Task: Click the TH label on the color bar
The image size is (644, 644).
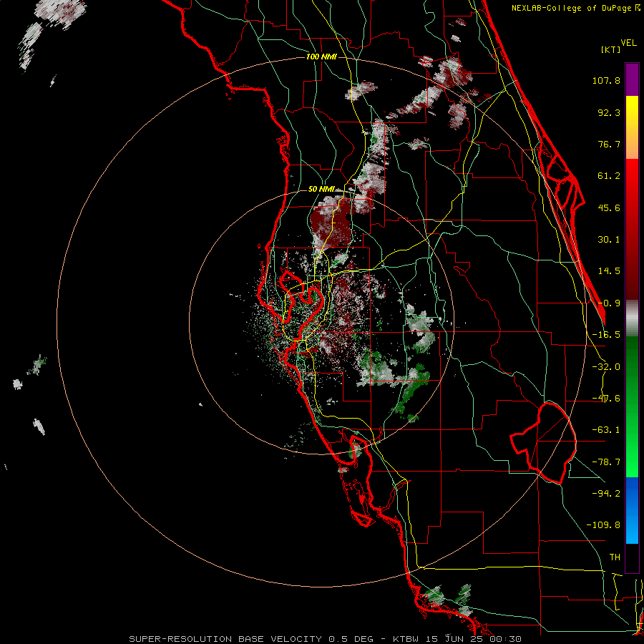Action: click(x=615, y=557)
